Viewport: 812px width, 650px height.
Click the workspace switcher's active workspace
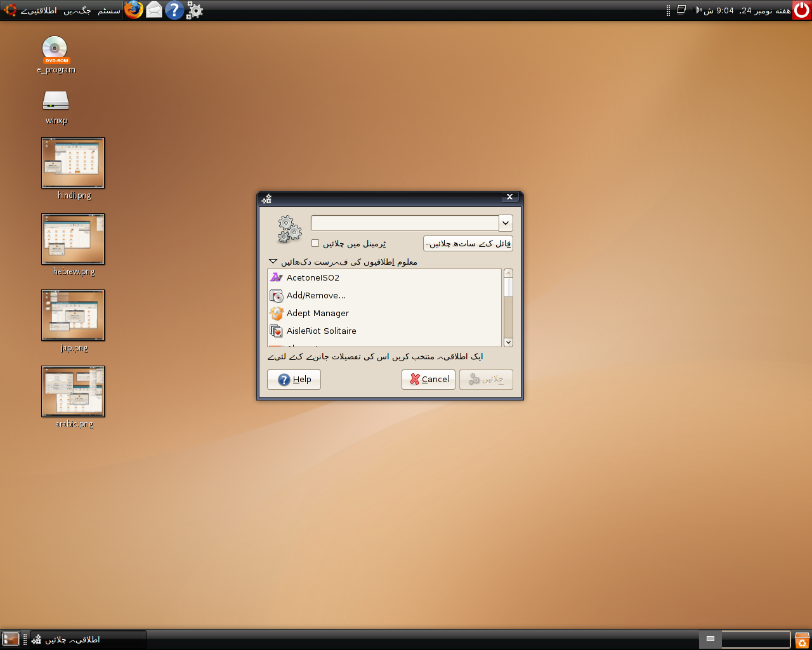pos(710,639)
